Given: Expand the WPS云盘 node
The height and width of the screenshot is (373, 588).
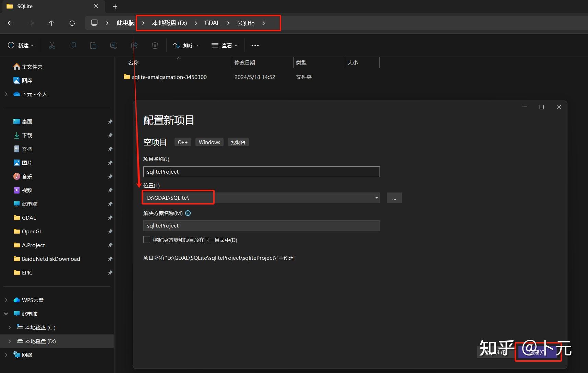Looking at the screenshot, I should pyautogui.click(x=6, y=300).
